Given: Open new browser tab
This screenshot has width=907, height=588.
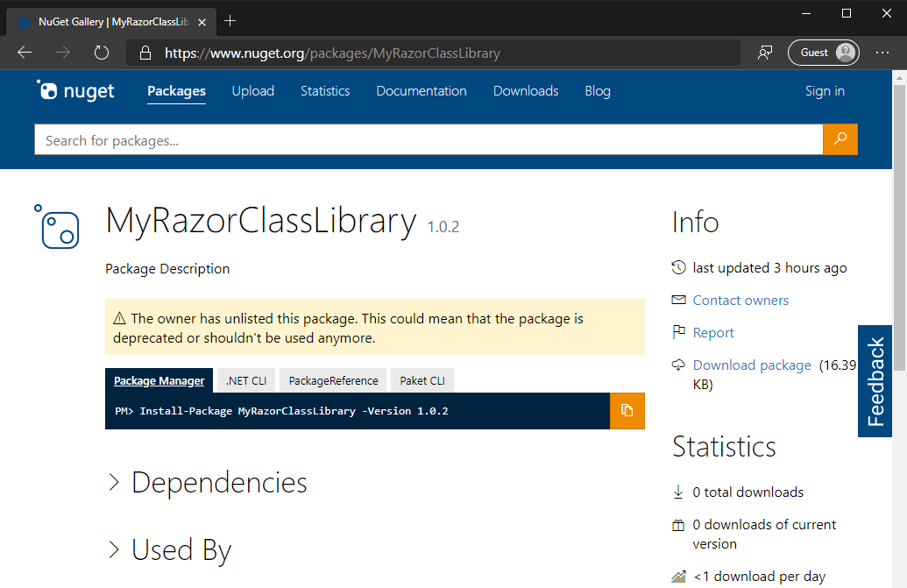Looking at the screenshot, I should pos(230,20).
